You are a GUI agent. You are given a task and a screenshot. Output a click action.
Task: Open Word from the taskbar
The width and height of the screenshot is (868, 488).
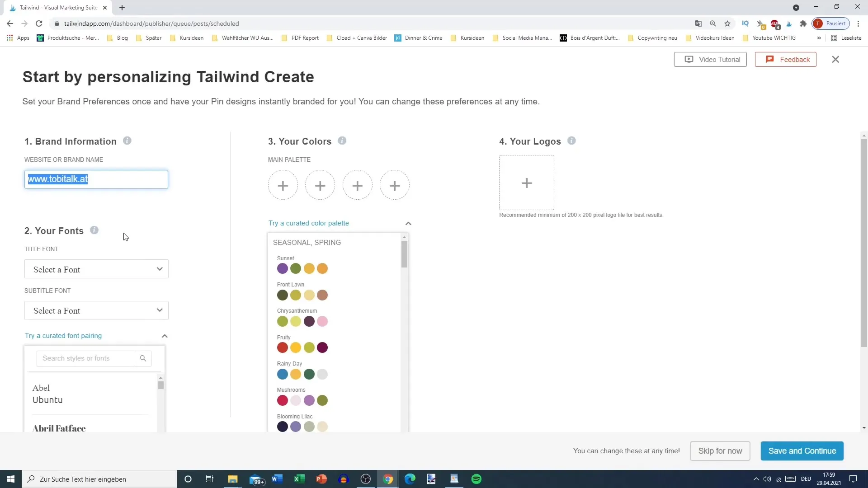click(277, 479)
